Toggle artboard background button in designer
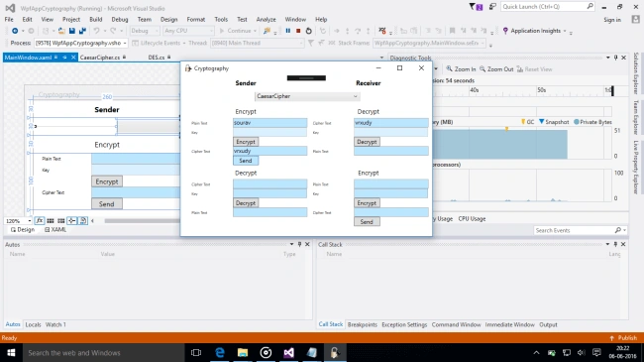Screen dimensions: 644x362 pos(83,220)
